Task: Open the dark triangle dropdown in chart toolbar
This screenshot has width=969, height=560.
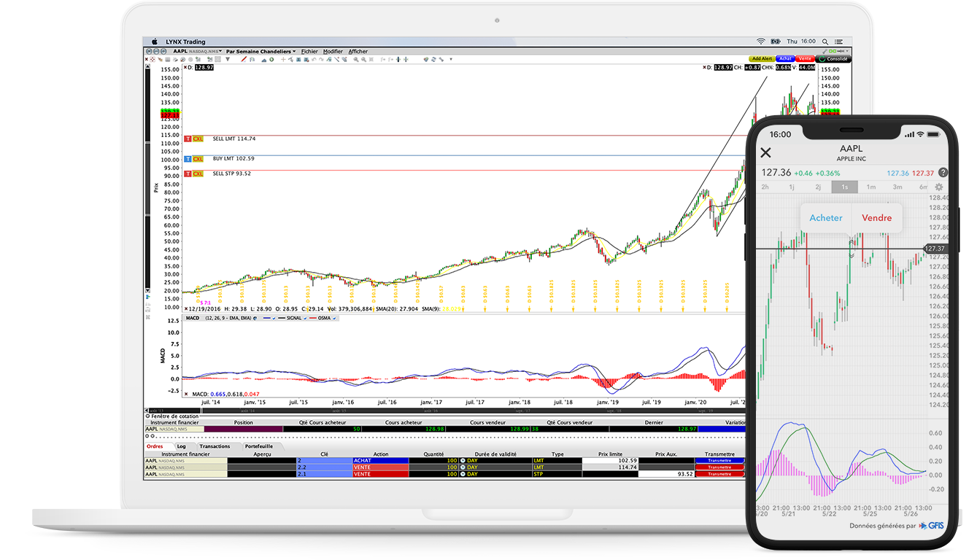Action: tap(228, 59)
